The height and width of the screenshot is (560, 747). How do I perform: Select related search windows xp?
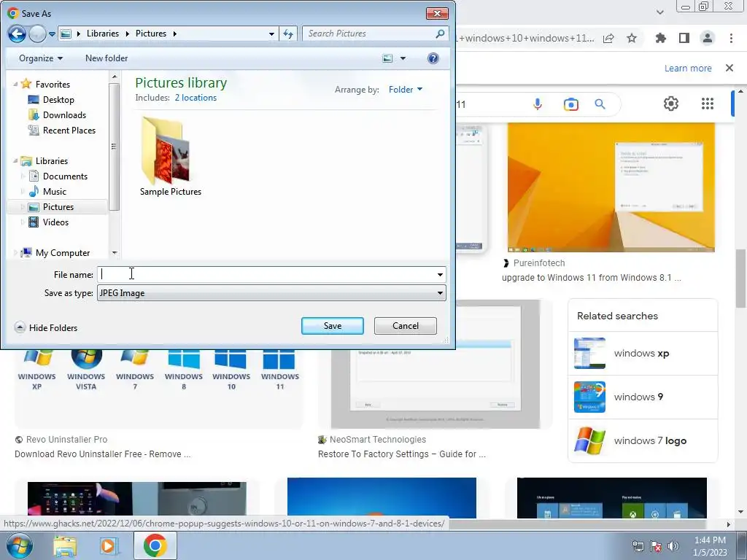[x=643, y=354]
